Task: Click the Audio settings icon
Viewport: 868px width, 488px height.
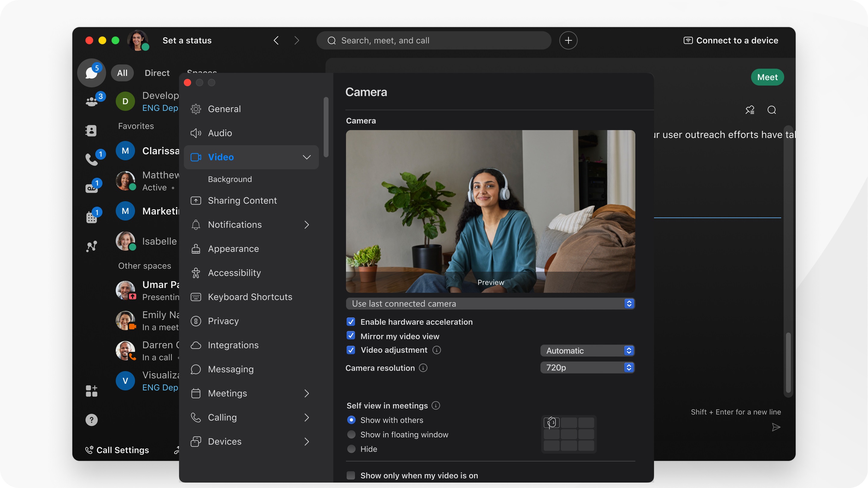Action: pos(196,133)
